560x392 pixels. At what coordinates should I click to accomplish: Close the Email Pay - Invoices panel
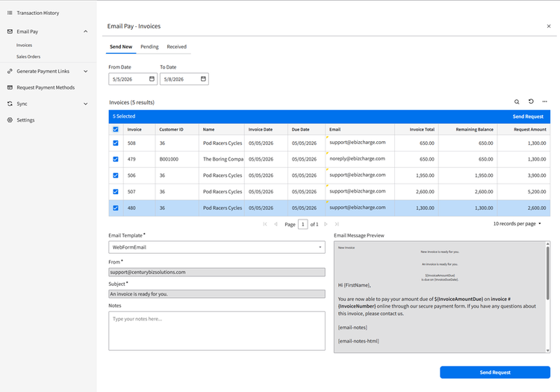click(x=549, y=26)
